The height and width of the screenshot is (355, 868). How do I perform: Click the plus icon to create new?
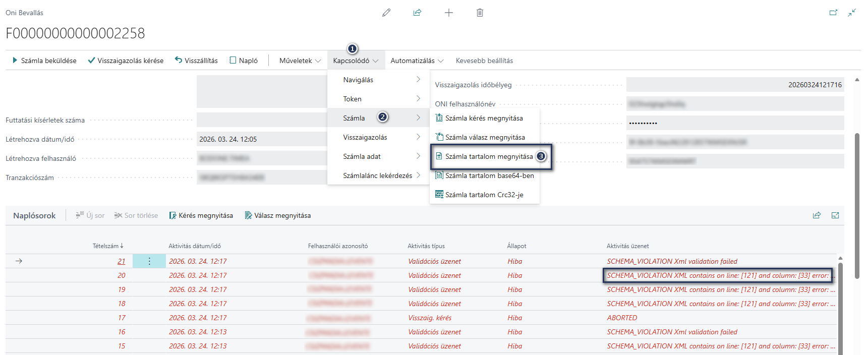click(449, 13)
